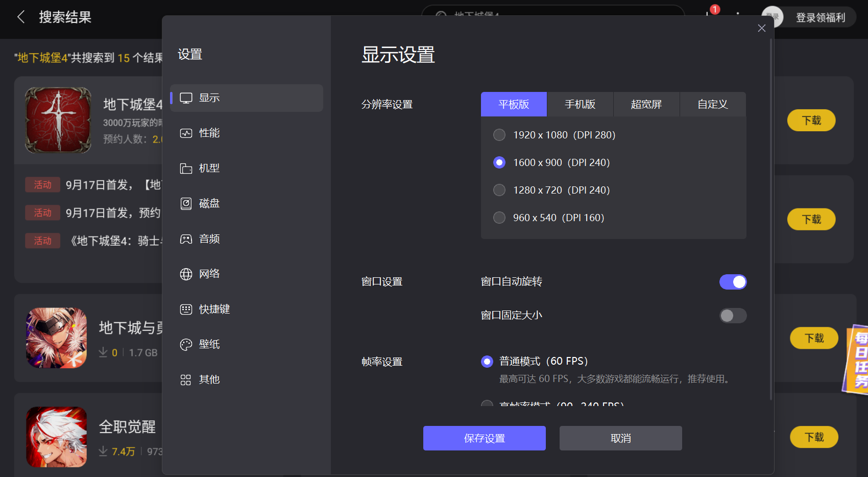
Task: Open the 音频 audio settings section
Action: pyautogui.click(x=247, y=239)
